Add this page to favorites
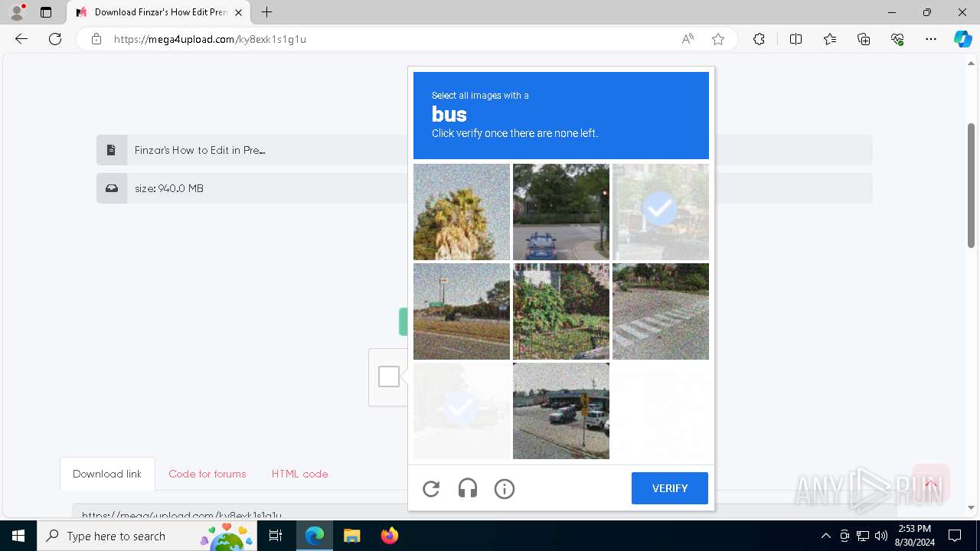 (718, 39)
